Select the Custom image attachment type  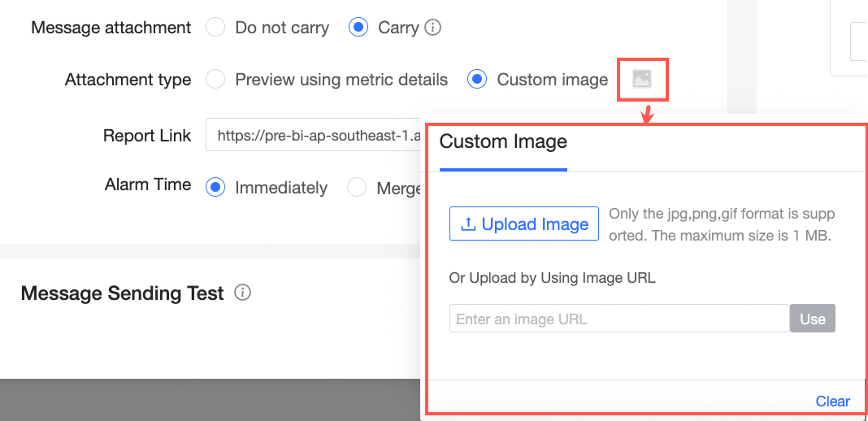tap(477, 80)
